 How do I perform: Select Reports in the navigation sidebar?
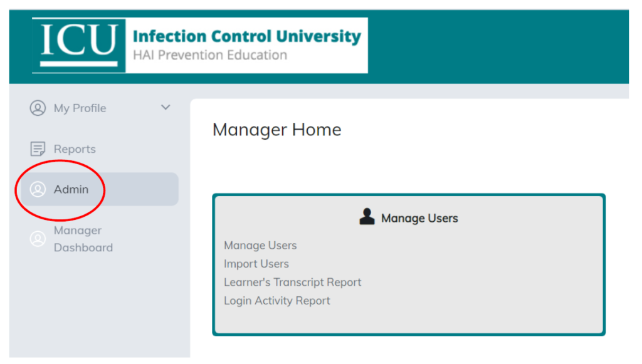74,148
